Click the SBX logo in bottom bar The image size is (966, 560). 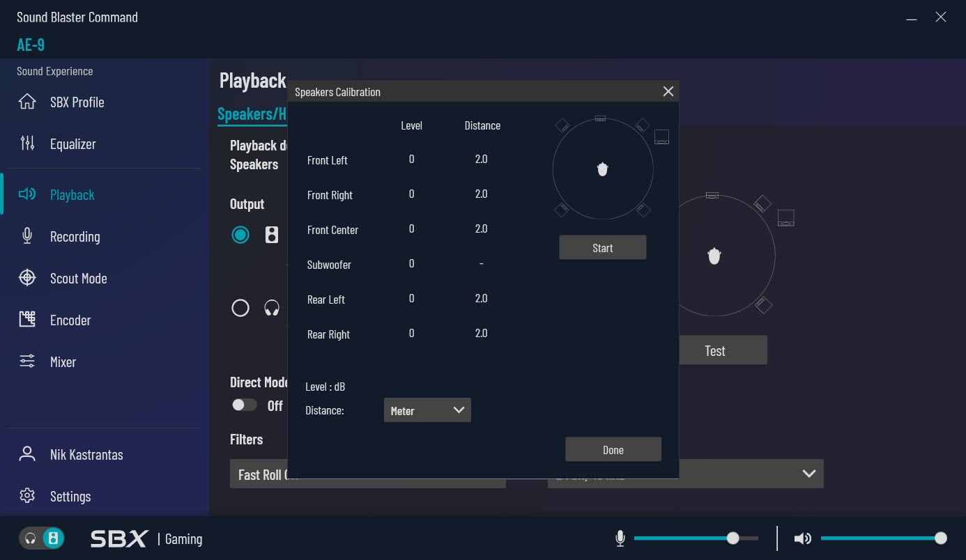(x=119, y=538)
